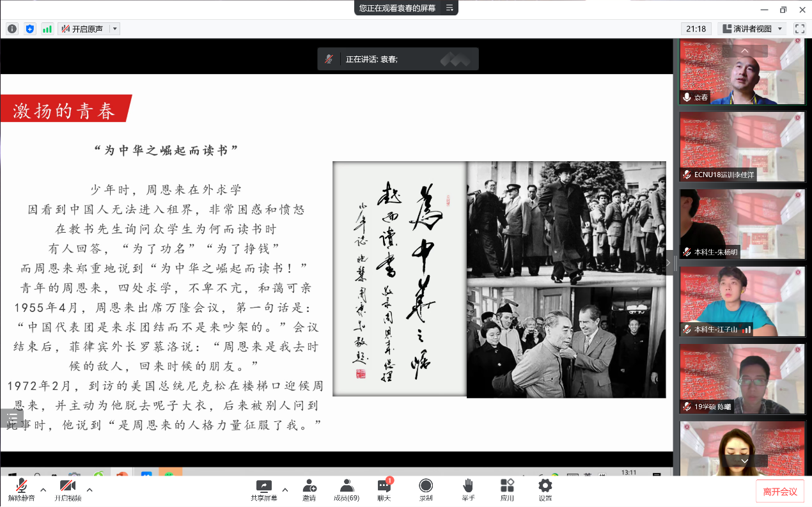Viewport: 812px width, 507px height.
Task: Raise hand with 举手 icon
Action: [x=468, y=489]
